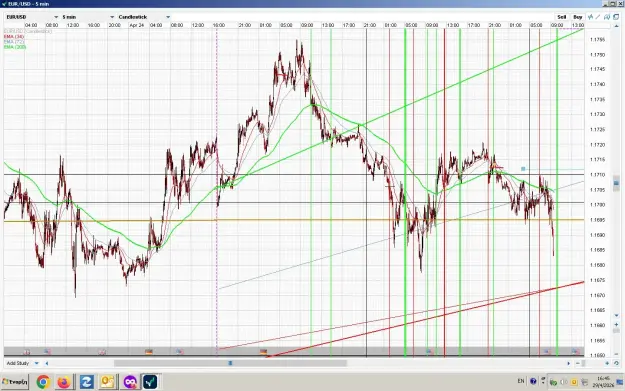Select the EMA (72) legend entry

tap(14, 41)
